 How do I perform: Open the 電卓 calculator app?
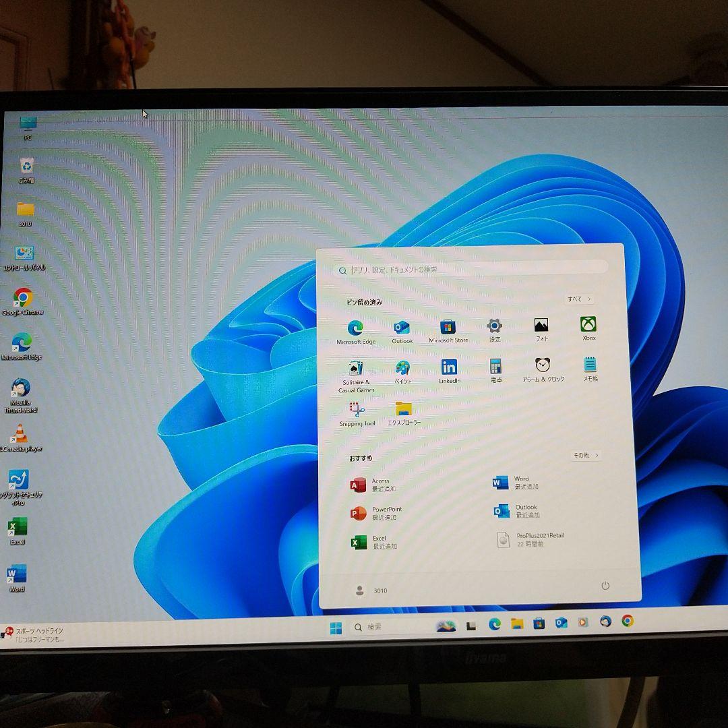[x=495, y=369]
